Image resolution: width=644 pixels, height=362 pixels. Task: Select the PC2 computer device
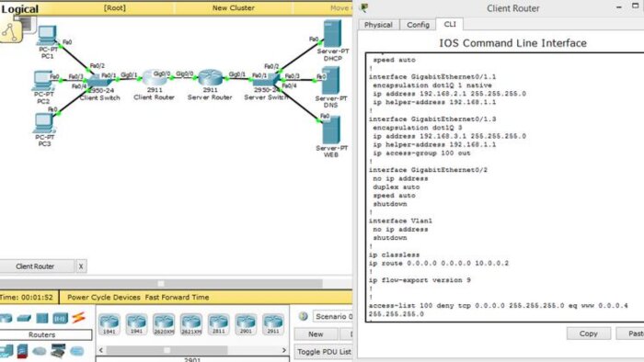(x=42, y=81)
